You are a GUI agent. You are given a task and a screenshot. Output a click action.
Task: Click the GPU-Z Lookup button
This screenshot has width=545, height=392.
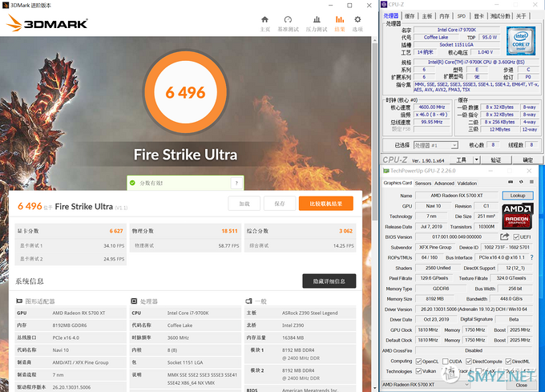[518, 196]
